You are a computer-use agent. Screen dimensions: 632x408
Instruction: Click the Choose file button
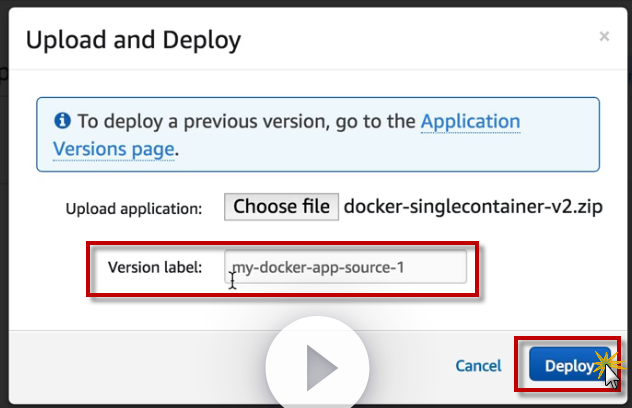(281, 207)
